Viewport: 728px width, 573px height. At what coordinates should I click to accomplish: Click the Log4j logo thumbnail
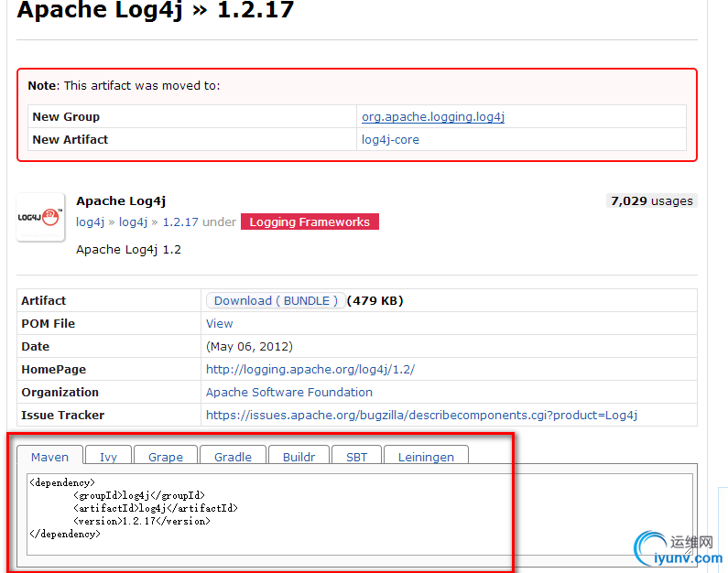(x=40, y=217)
